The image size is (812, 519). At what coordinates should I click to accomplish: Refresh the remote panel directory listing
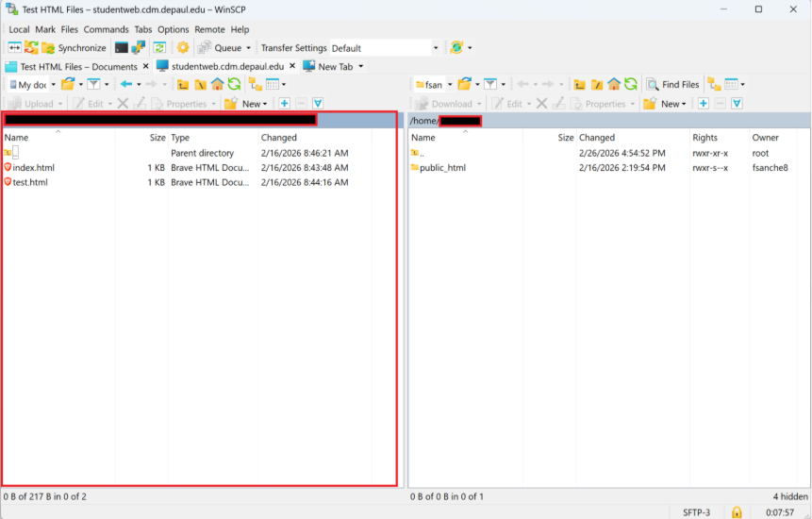click(630, 85)
